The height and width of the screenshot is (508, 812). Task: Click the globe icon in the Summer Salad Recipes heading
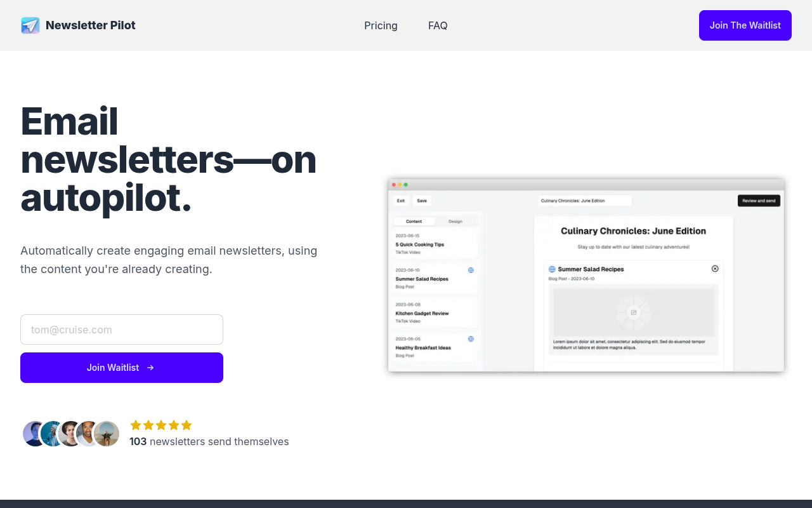551,269
